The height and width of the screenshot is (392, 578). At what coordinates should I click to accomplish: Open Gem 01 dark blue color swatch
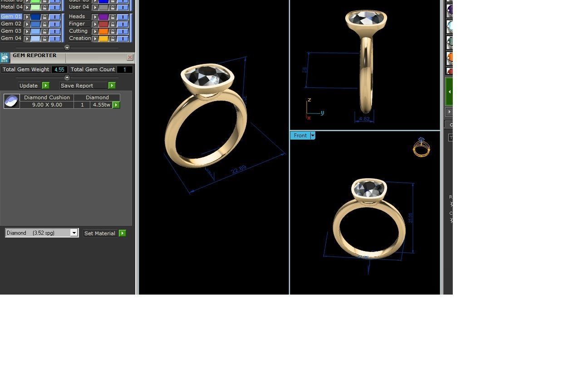[35, 17]
